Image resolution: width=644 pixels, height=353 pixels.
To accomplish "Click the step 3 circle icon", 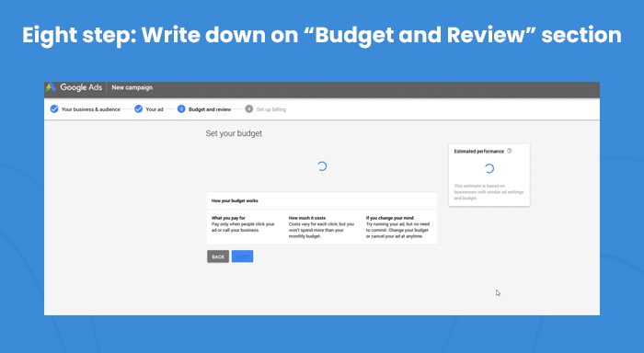I will 181,108.
